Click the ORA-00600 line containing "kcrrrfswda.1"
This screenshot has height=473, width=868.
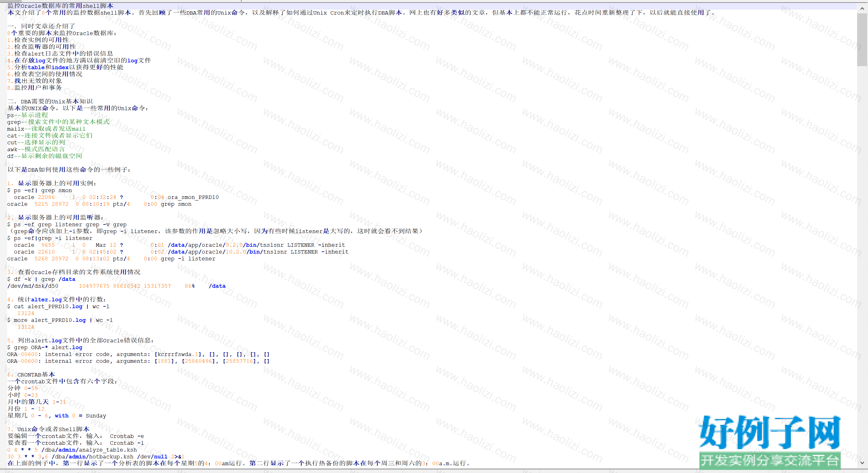(x=138, y=354)
